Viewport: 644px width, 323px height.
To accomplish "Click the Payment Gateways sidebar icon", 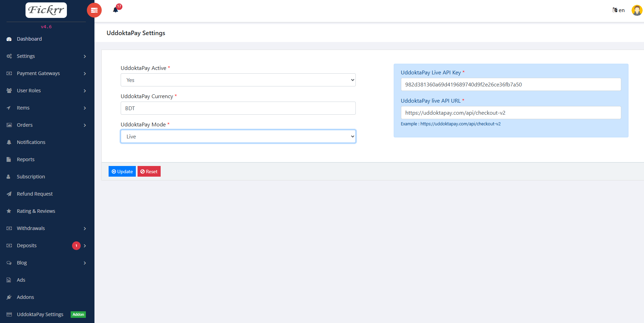I will tap(9, 73).
